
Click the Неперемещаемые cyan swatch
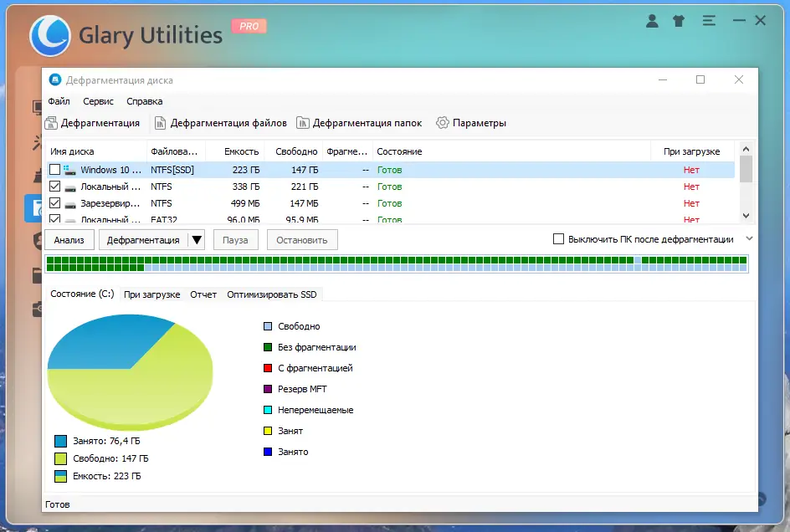coord(268,410)
